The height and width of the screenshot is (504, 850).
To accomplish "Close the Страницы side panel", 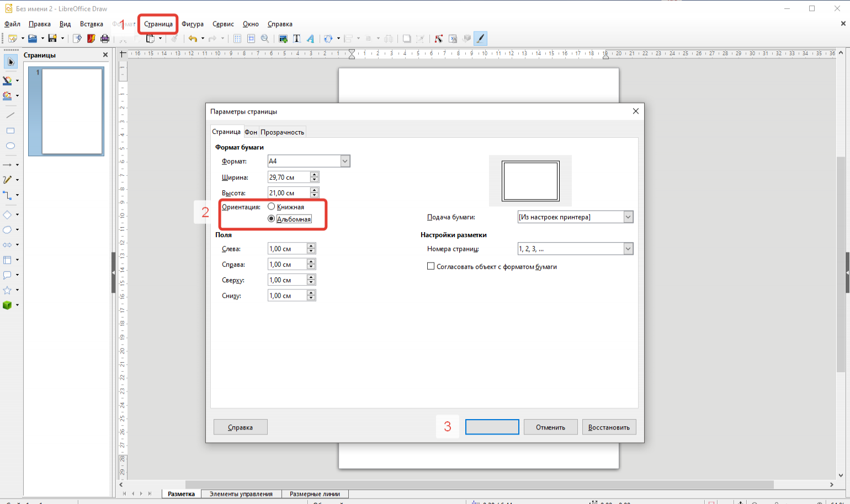I will point(105,55).
